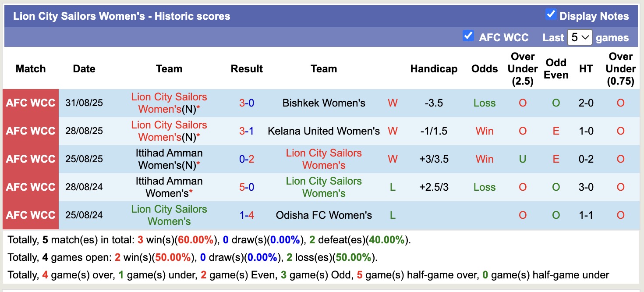The height and width of the screenshot is (292, 644).
Task: Select the 1-4 result against Odisha
Action: (247, 215)
